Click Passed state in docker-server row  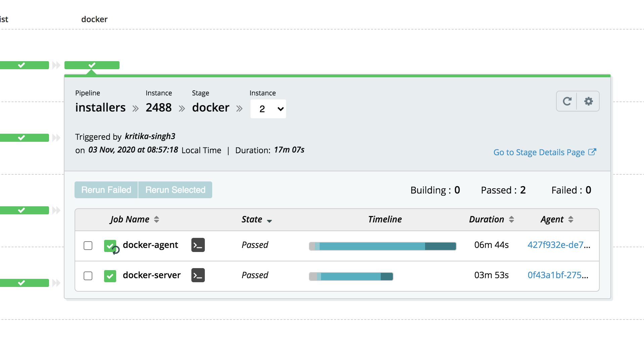click(255, 275)
